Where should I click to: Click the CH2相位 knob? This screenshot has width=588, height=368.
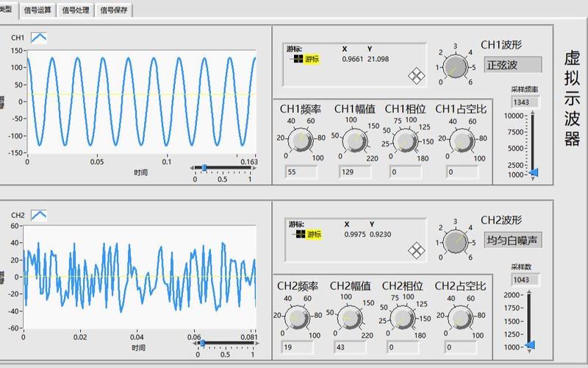(402, 319)
